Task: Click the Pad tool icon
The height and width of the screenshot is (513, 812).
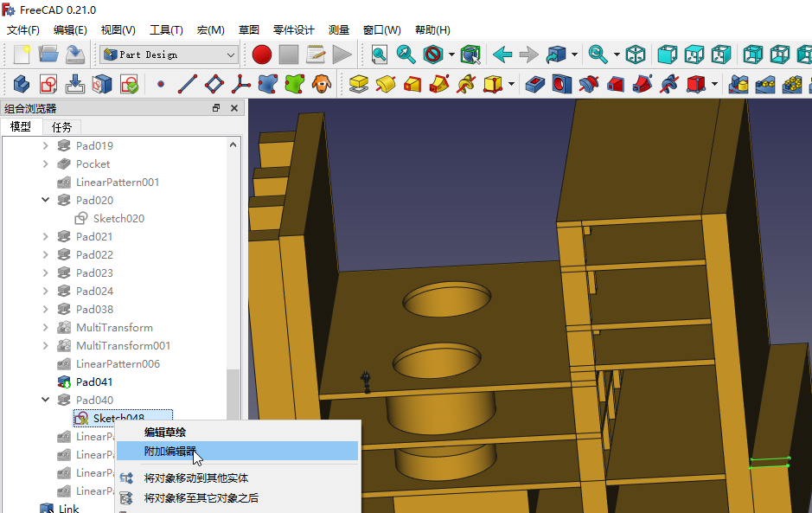Action: pos(359,84)
